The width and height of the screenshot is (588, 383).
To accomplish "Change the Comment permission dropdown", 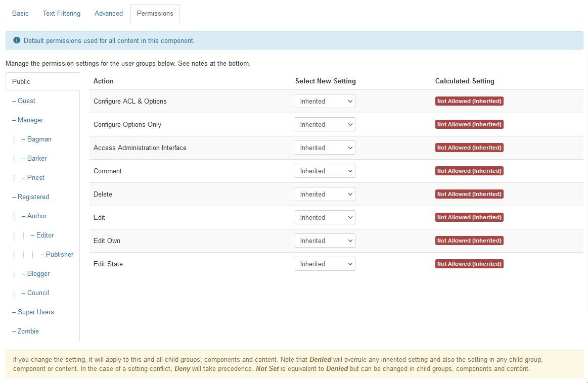I will pos(325,171).
